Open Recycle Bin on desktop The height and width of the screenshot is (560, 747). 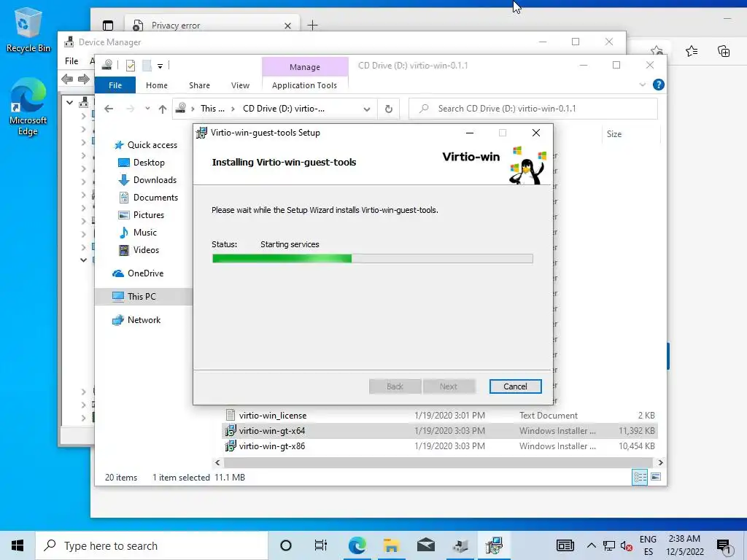click(x=28, y=29)
